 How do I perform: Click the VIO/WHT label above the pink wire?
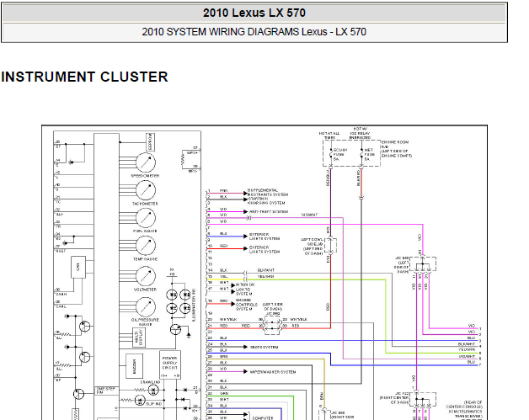tap(309, 215)
